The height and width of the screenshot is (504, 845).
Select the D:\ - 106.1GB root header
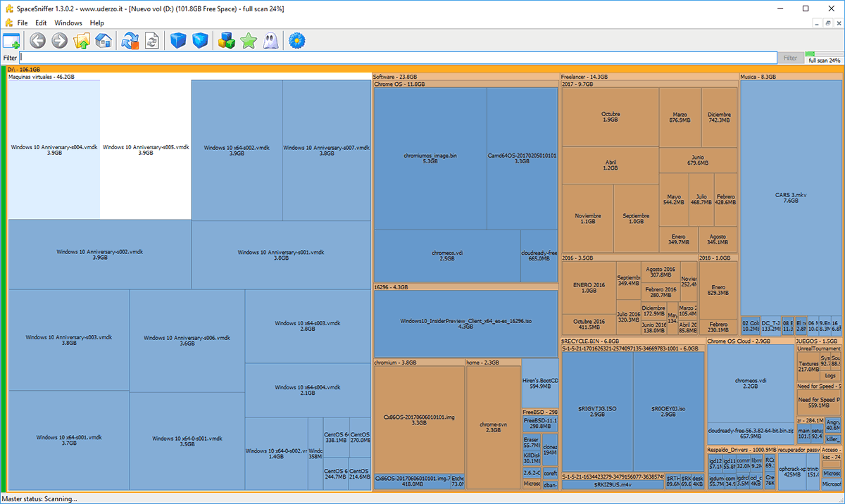click(x=424, y=69)
